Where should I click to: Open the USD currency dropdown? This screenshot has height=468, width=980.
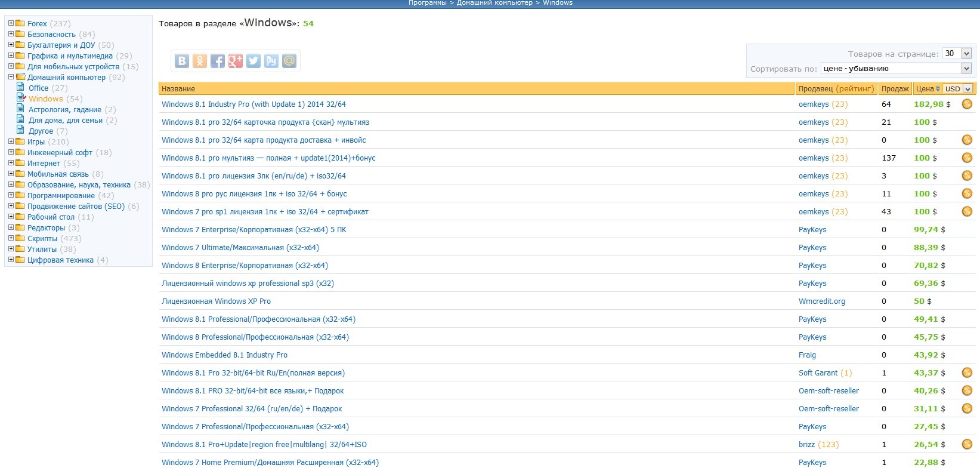coord(958,89)
